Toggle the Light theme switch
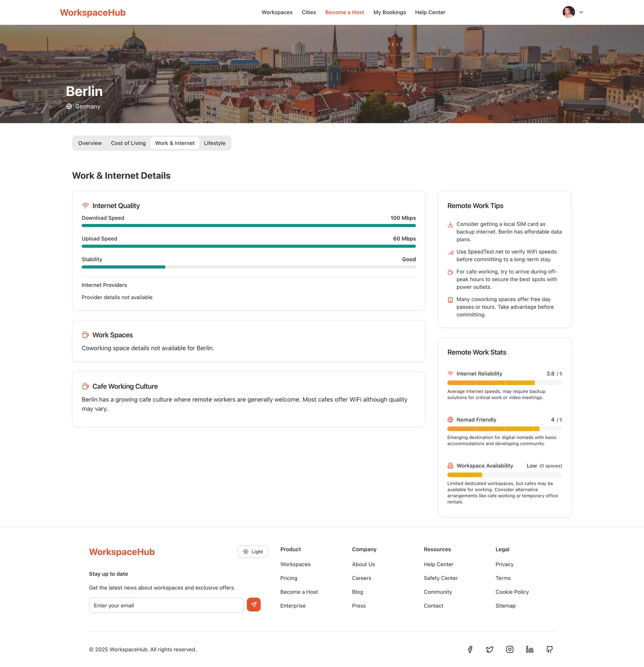 coord(253,551)
